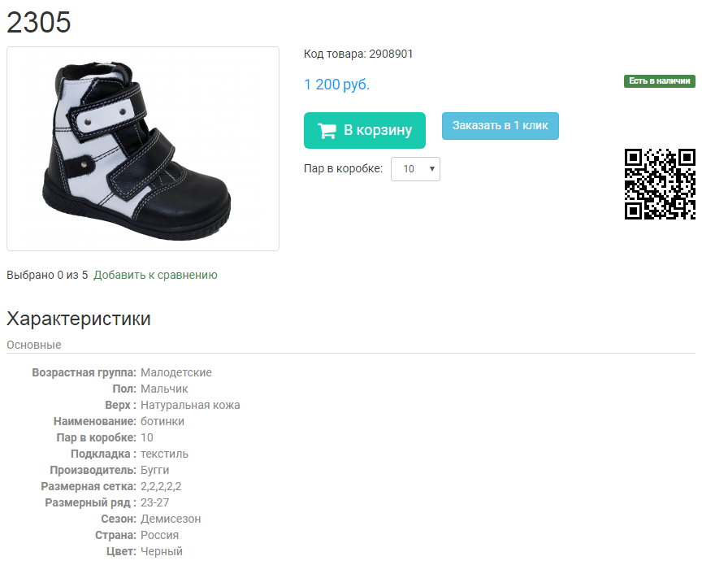The image size is (728, 578).
Task: Click the product title 2305
Action: coord(38,22)
